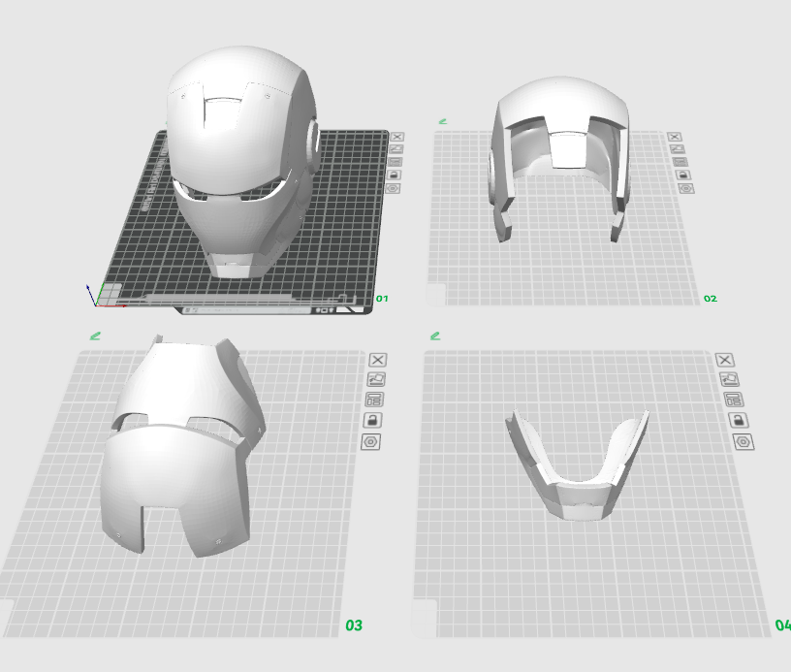Arrange objects on plate 02
Image resolution: width=791 pixels, height=672 pixels.
(680, 162)
